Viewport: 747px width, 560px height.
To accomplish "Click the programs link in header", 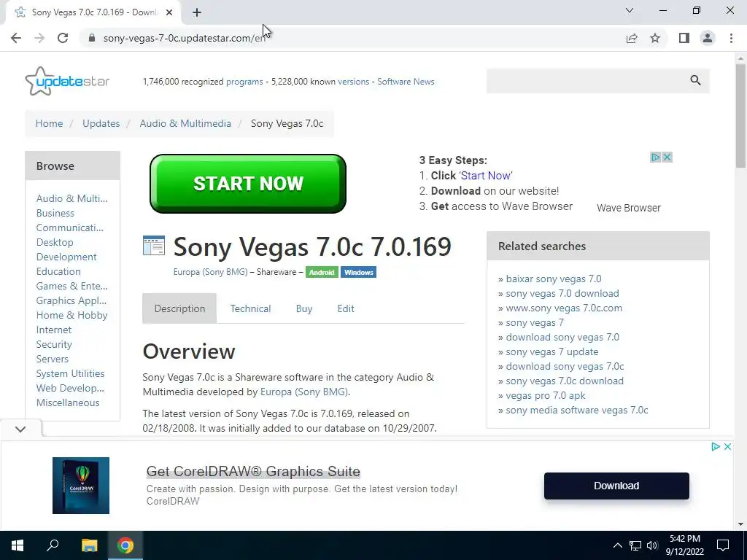I will click(x=244, y=82).
